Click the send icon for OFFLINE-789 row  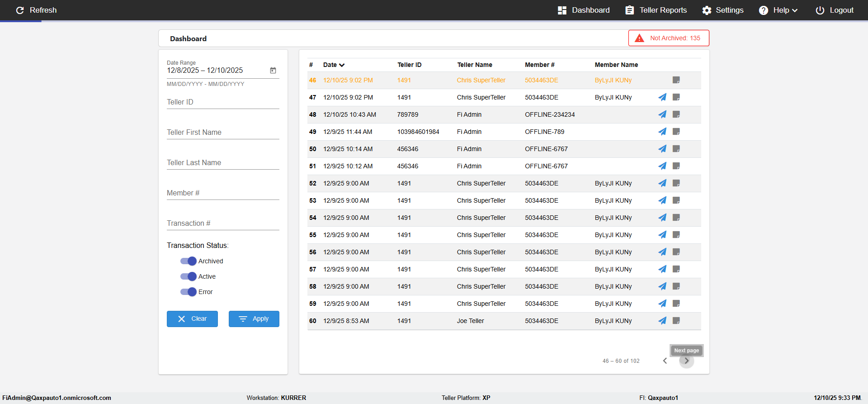[x=662, y=132]
